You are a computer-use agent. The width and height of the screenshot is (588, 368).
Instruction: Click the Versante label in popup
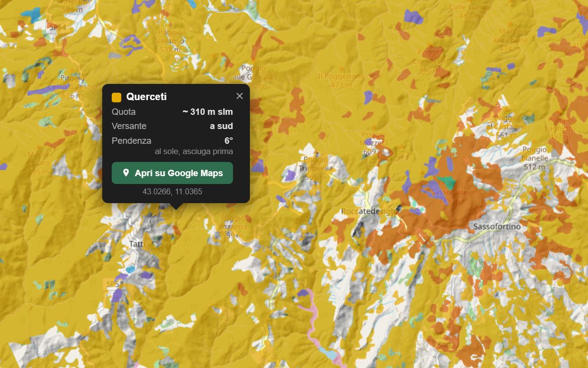pos(129,126)
